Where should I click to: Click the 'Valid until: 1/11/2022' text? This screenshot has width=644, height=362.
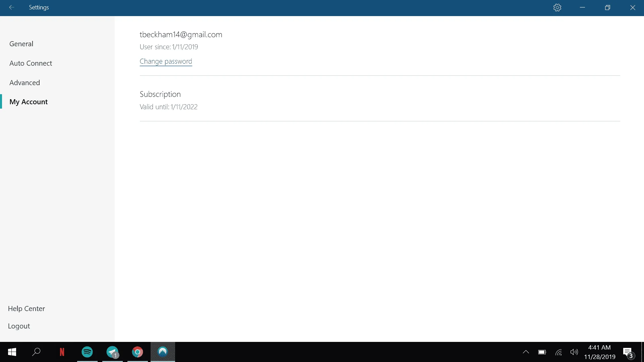tap(168, 107)
